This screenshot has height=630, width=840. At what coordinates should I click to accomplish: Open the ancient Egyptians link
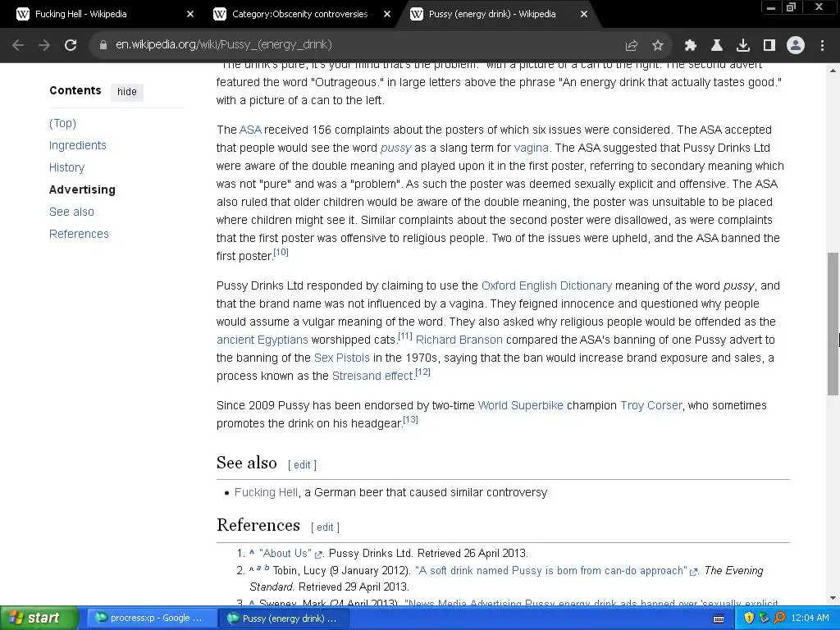pyautogui.click(x=262, y=340)
